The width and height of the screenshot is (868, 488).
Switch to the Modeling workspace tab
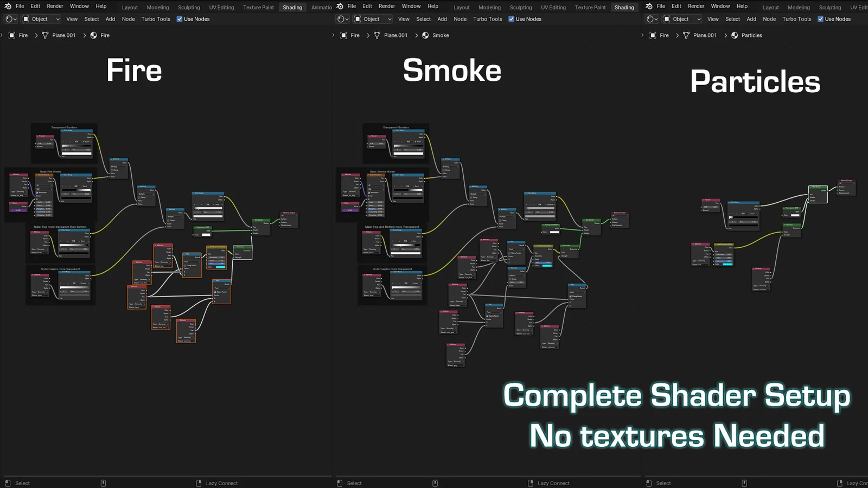click(x=157, y=7)
